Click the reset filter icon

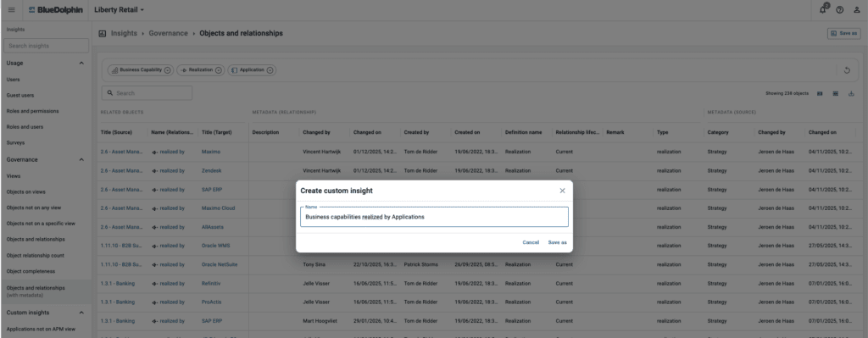847,70
